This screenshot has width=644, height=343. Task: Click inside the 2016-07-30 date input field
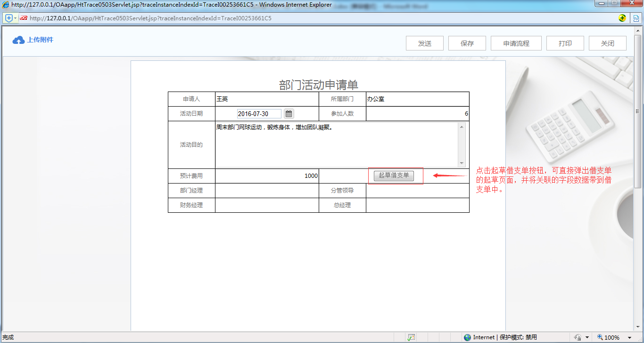(259, 113)
